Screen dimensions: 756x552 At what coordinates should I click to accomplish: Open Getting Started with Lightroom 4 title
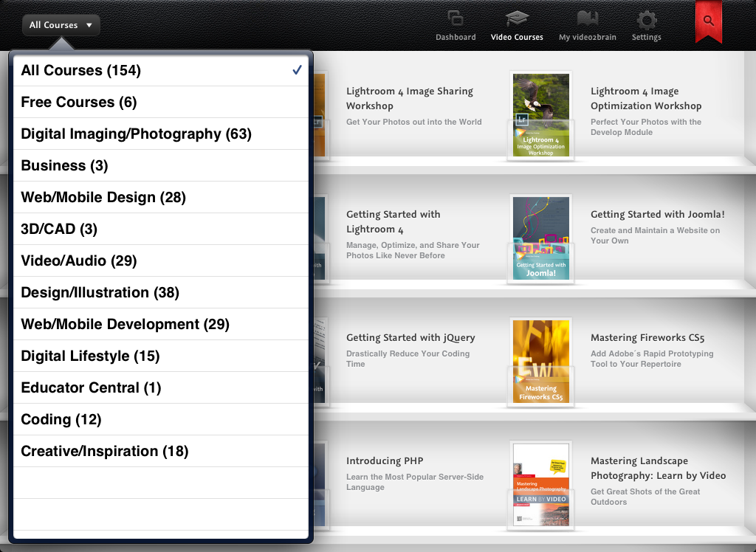click(393, 222)
